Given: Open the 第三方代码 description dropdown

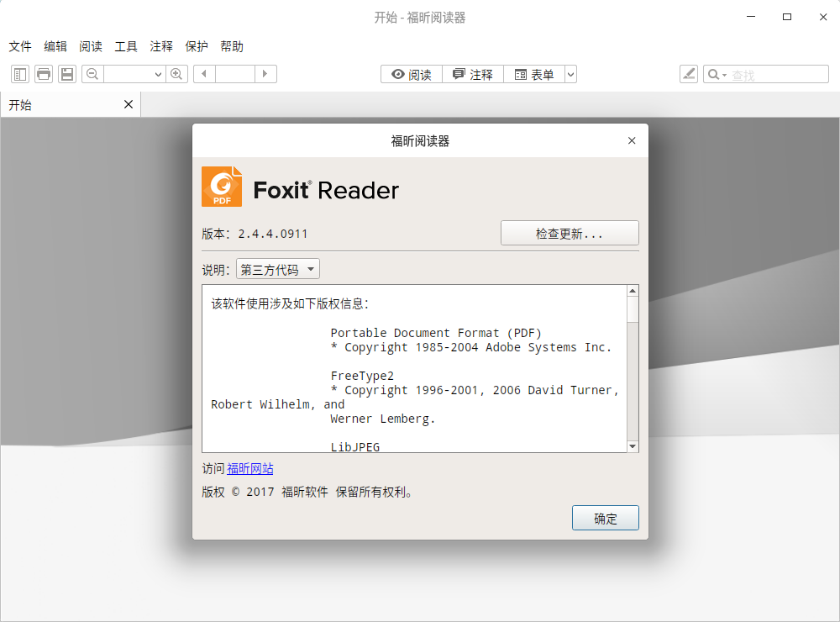Looking at the screenshot, I should pyautogui.click(x=278, y=269).
